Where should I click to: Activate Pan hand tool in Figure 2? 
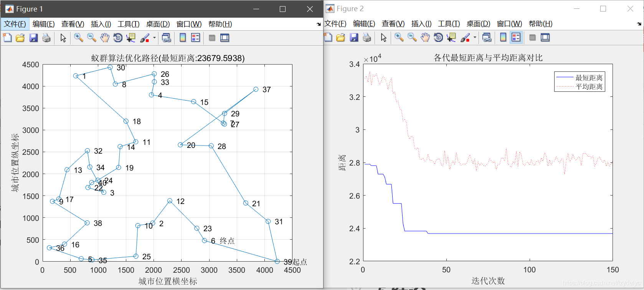click(x=425, y=37)
